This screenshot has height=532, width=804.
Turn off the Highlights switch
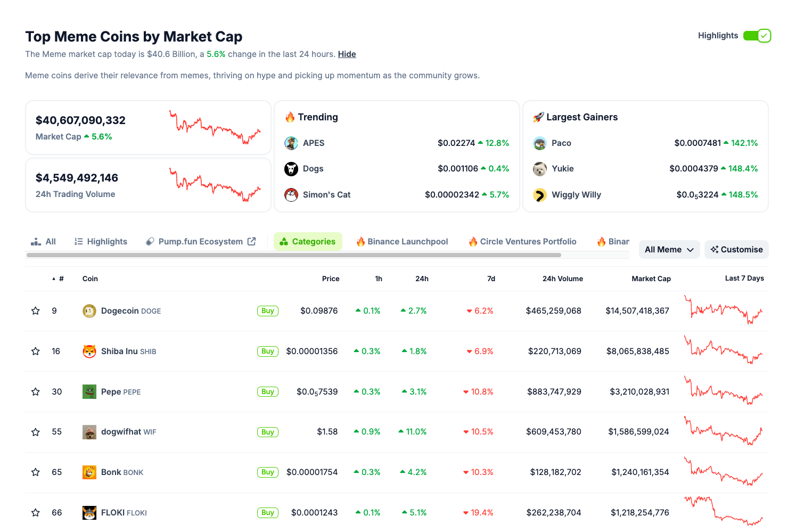pyautogui.click(x=757, y=36)
